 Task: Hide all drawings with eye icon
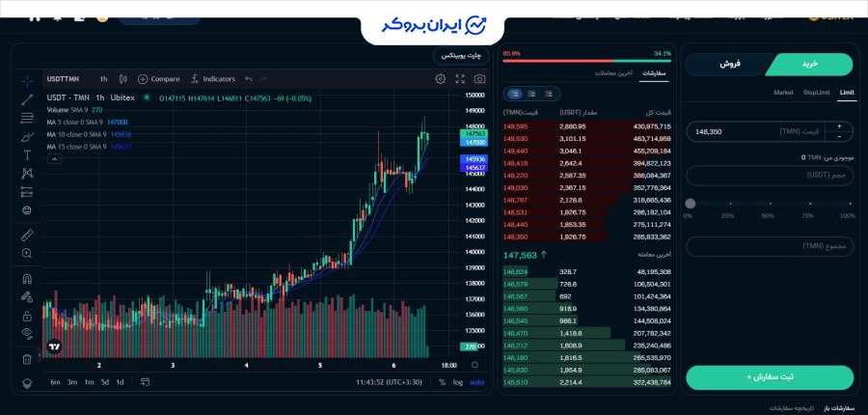tap(27, 334)
